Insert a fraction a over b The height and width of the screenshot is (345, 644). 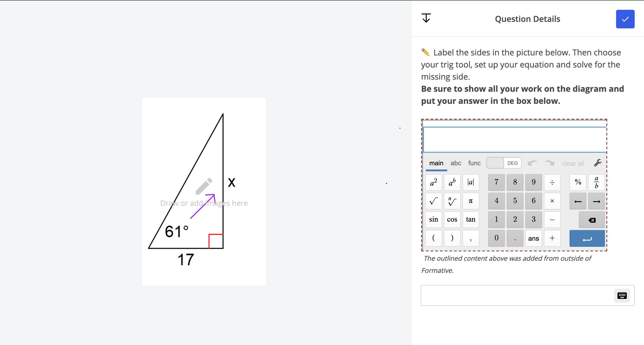[596, 182]
